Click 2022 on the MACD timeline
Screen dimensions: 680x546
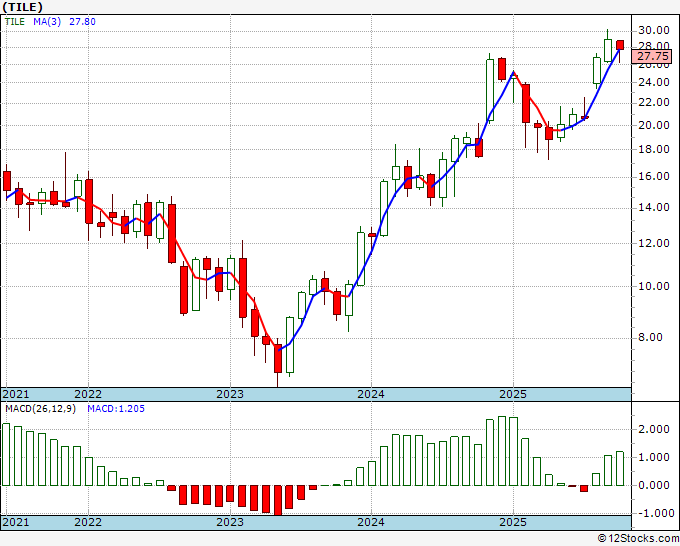click(88, 522)
